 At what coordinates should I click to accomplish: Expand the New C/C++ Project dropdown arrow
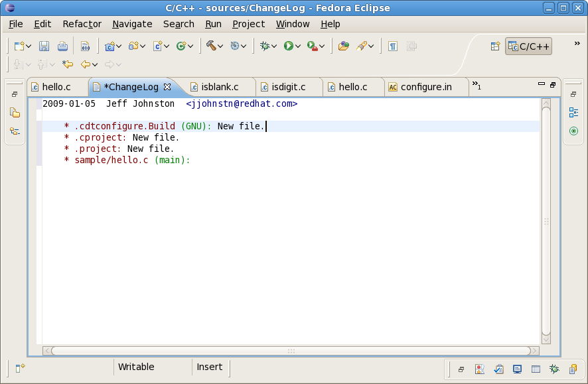119,46
